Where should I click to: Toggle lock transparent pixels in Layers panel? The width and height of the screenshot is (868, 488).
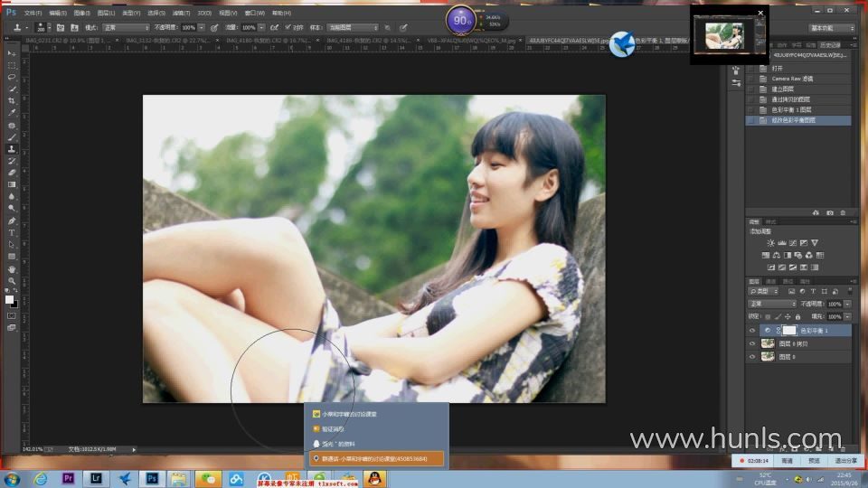tap(768, 317)
